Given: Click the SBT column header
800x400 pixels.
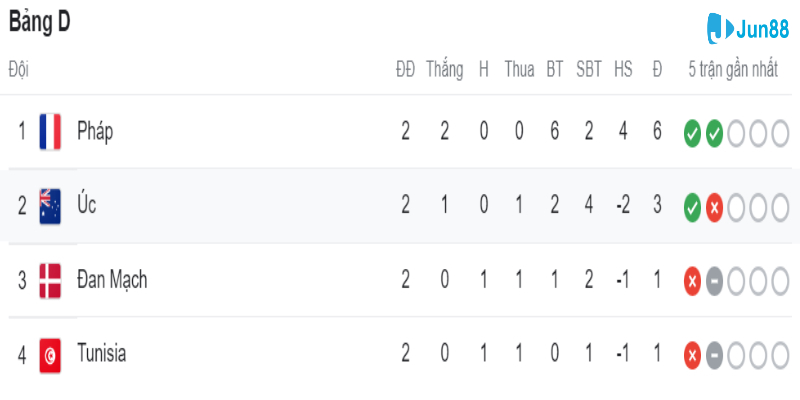Looking at the screenshot, I should coord(589,70).
